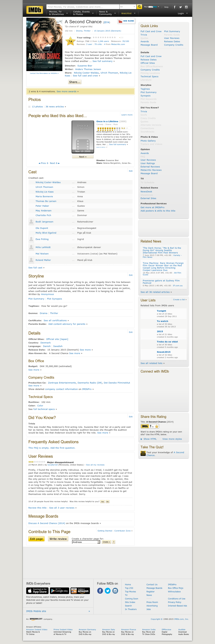The height and width of the screenshot is (644, 215).
Task: Click Help in the top header
Action: tap(166, 7)
